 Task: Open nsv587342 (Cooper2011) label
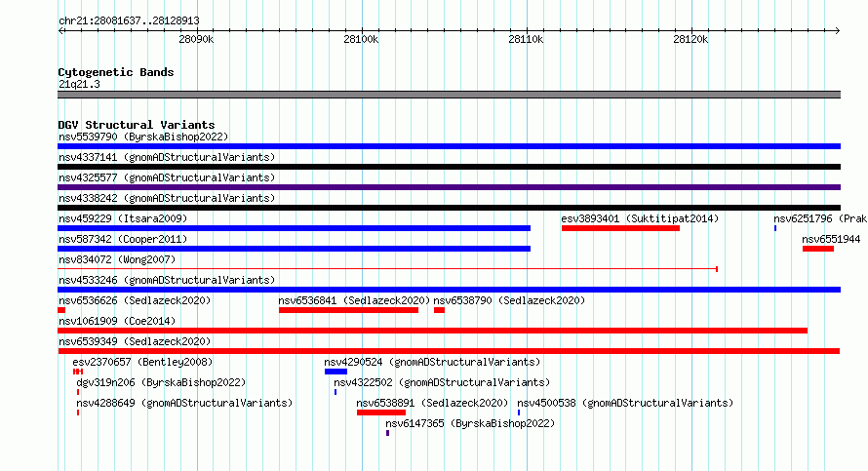123,239
